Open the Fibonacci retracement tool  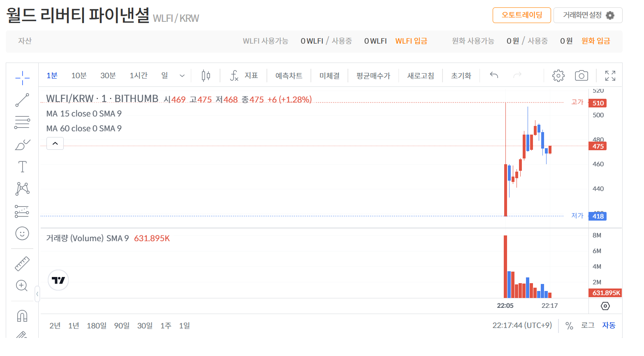22,122
